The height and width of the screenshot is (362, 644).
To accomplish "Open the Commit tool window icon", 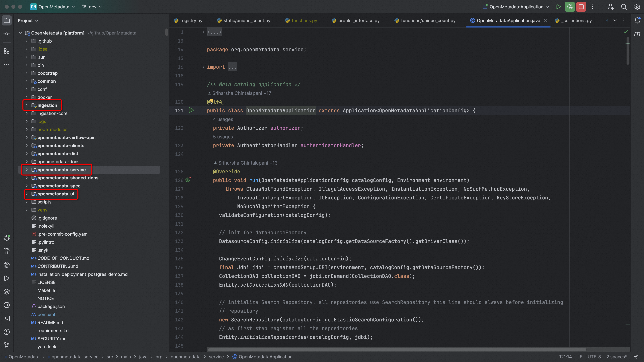I will coord(7,34).
